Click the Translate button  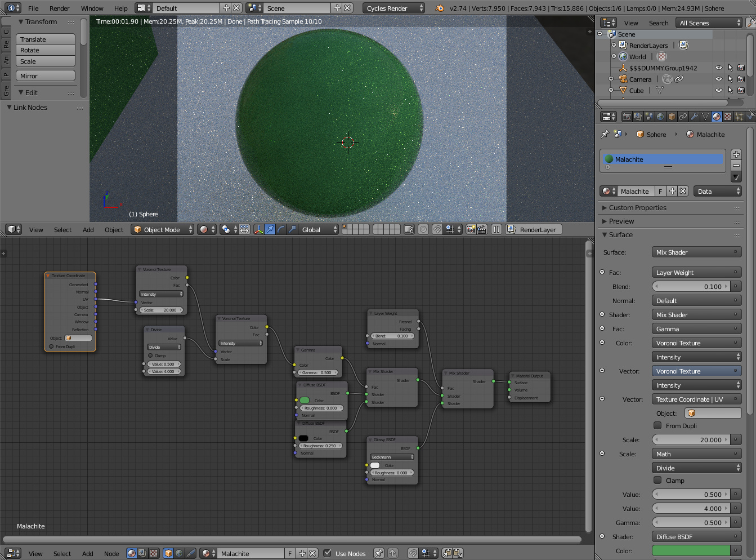coord(45,39)
